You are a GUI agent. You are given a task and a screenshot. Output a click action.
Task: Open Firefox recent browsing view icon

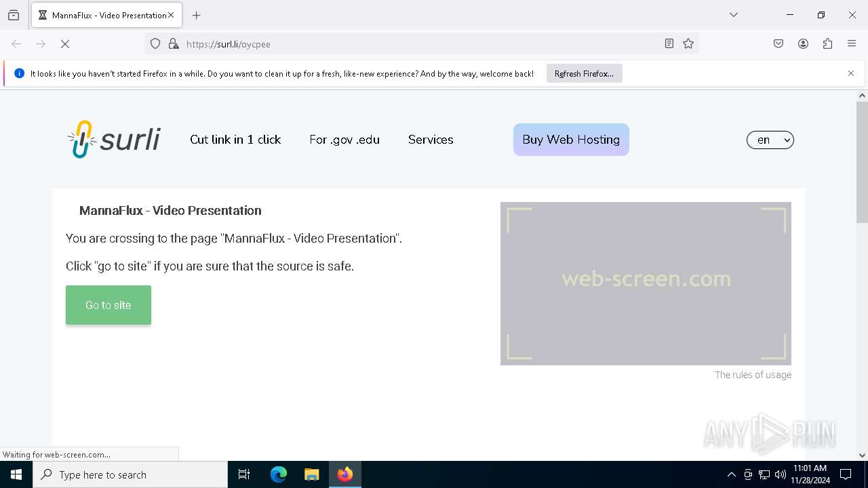click(x=14, y=15)
